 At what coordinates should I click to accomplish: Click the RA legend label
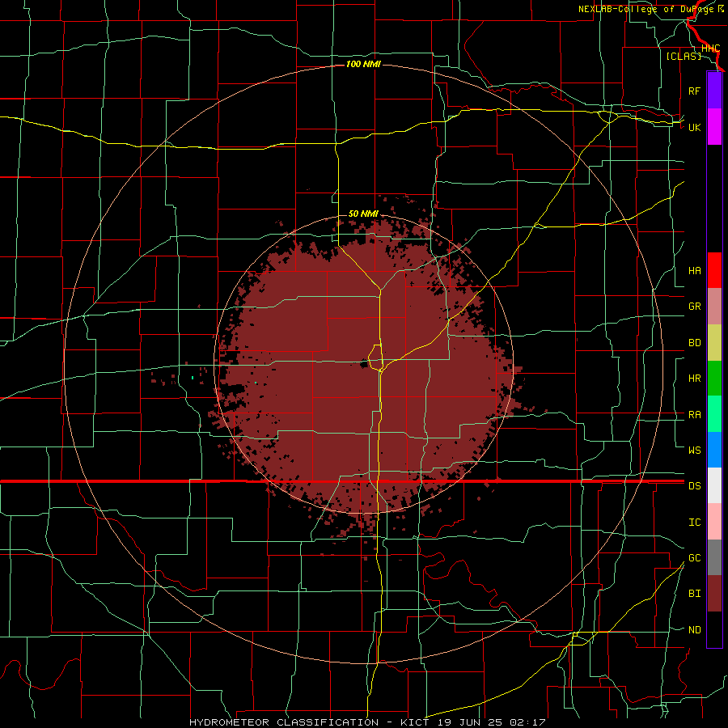694,415
